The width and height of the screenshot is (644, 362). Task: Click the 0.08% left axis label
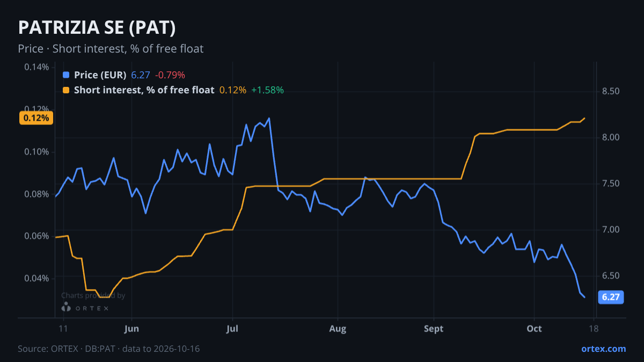pyautogui.click(x=36, y=194)
